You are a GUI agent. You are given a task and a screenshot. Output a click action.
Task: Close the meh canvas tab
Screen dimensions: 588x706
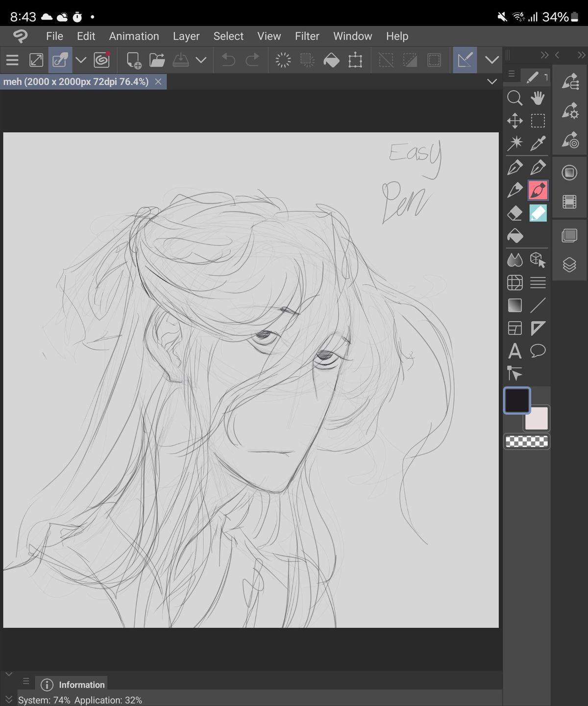pyautogui.click(x=158, y=82)
